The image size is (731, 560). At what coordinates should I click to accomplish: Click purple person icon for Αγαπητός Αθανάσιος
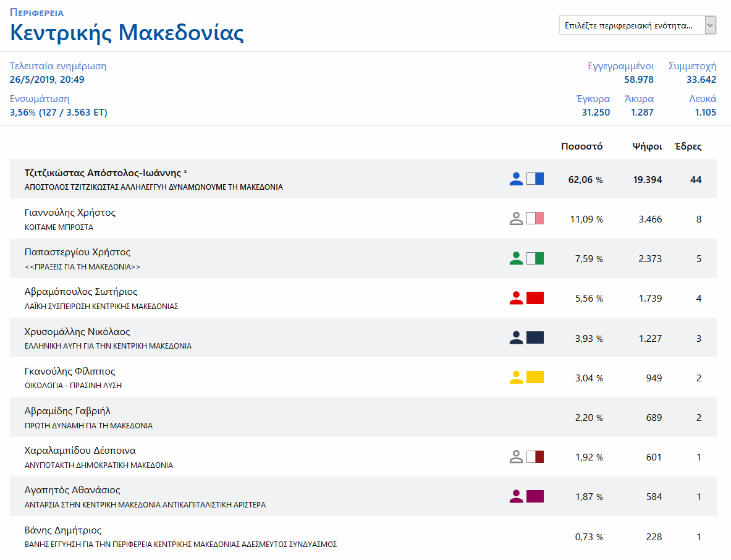(516, 496)
